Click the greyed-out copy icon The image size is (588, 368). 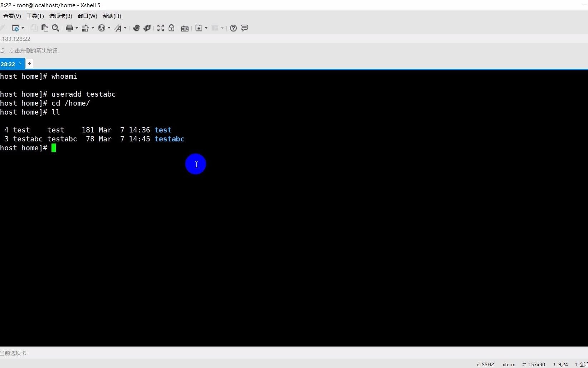click(34, 28)
